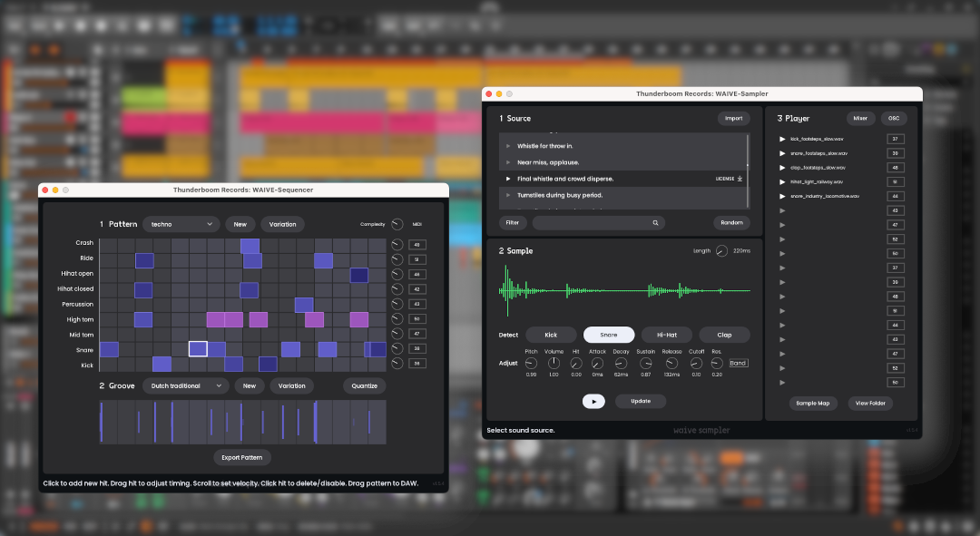
Task: Open the Mixer view in Player
Action: tap(860, 118)
